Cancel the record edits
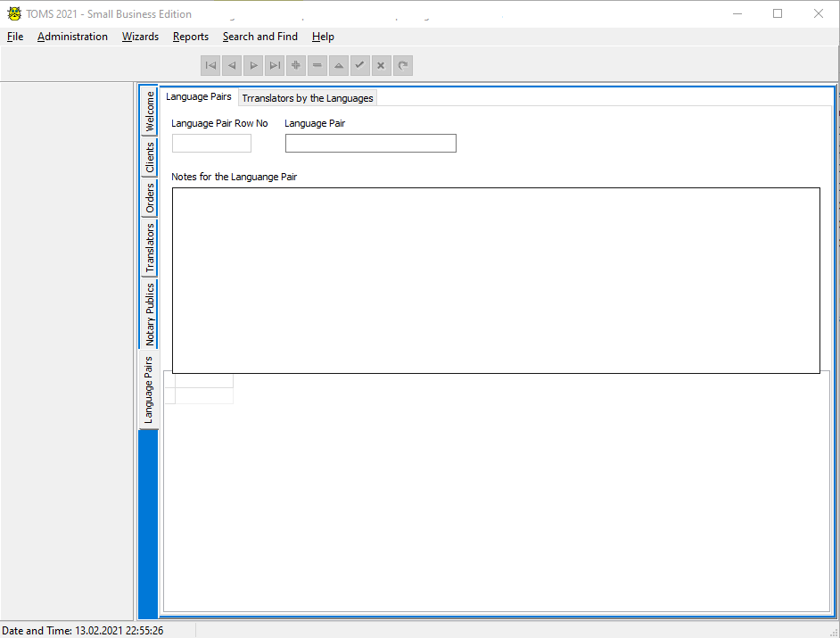Image resolution: width=840 pixels, height=638 pixels. 381,65
